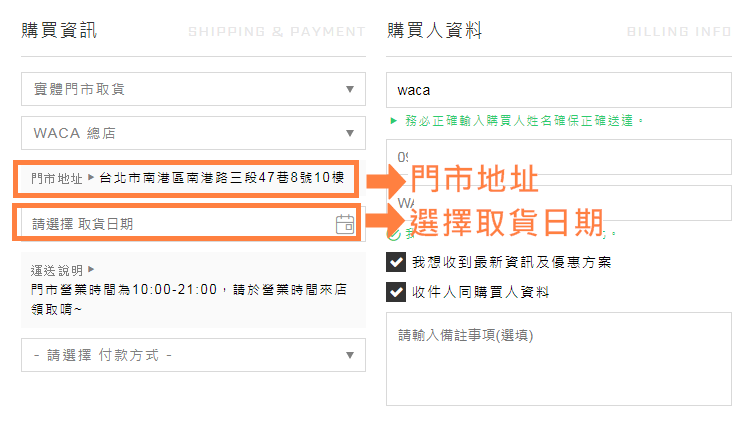Click the 購買資訊 section heading
750x422 pixels.
click(59, 30)
